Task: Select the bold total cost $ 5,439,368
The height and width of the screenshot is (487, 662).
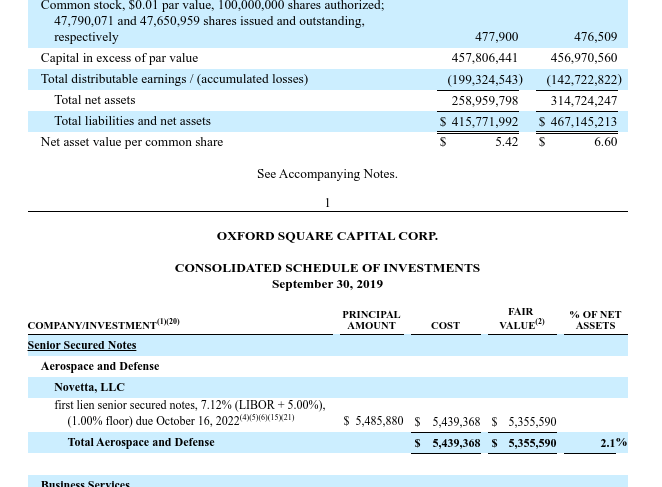Action: pyautogui.click(x=448, y=443)
